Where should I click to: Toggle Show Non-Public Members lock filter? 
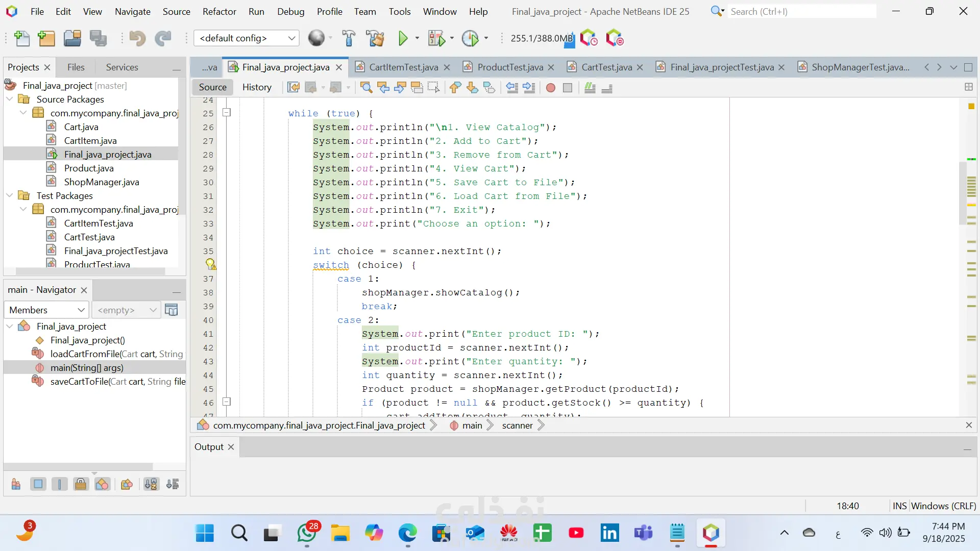coord(81,484)
